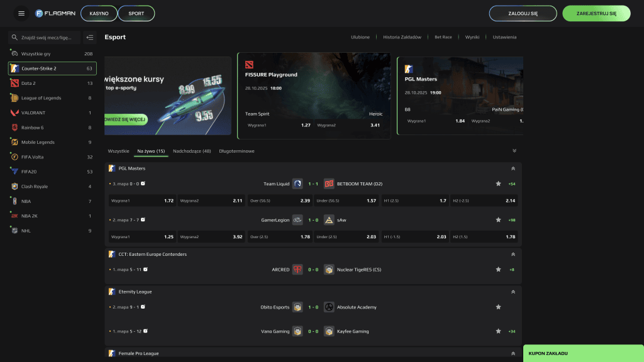This screenshot has height=362, width=644.
Task: Open the Długoterminowe tab
Action: point(236,151)
